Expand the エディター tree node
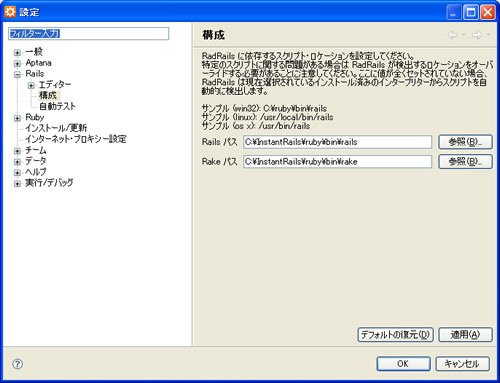500x383 pixels. point(31,85)
